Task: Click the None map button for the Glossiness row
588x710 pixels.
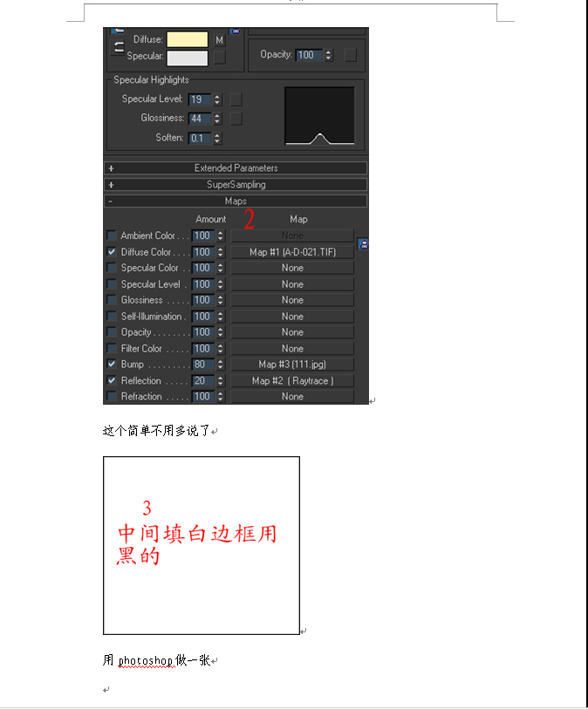Action: click(292, 300)
